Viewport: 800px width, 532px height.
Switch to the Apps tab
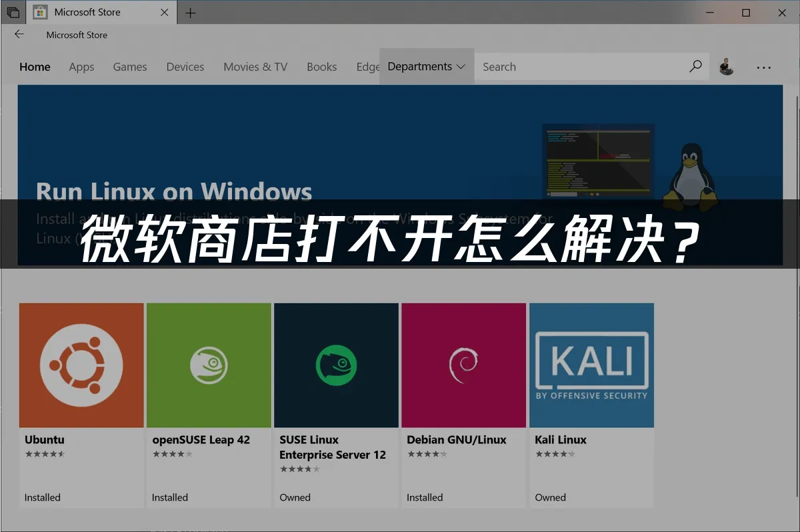tap(81, 67)
